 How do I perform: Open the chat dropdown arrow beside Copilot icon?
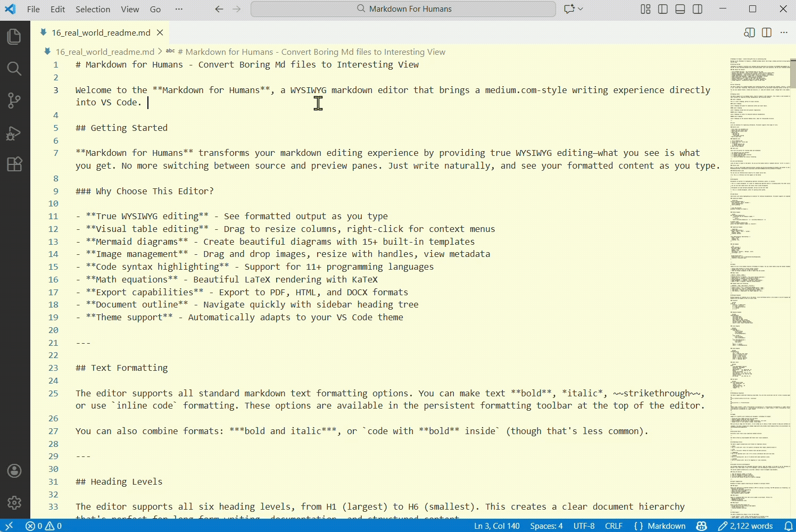tap(581, 9)
